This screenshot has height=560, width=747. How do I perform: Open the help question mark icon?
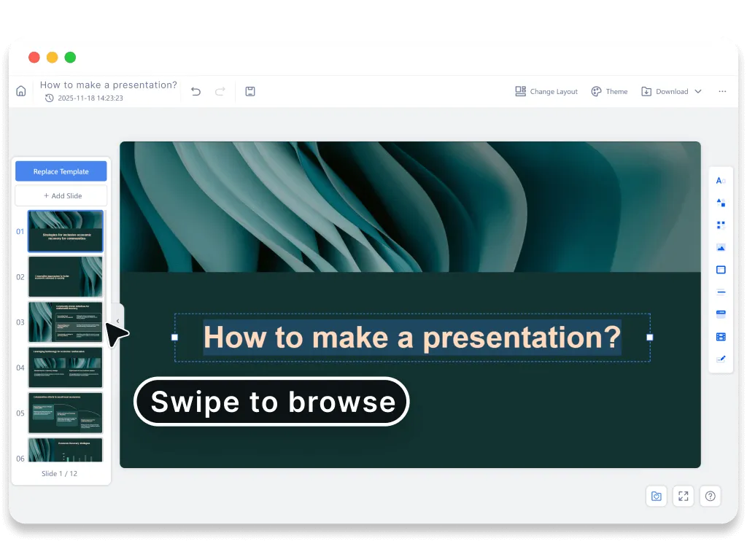coord(710,496)
